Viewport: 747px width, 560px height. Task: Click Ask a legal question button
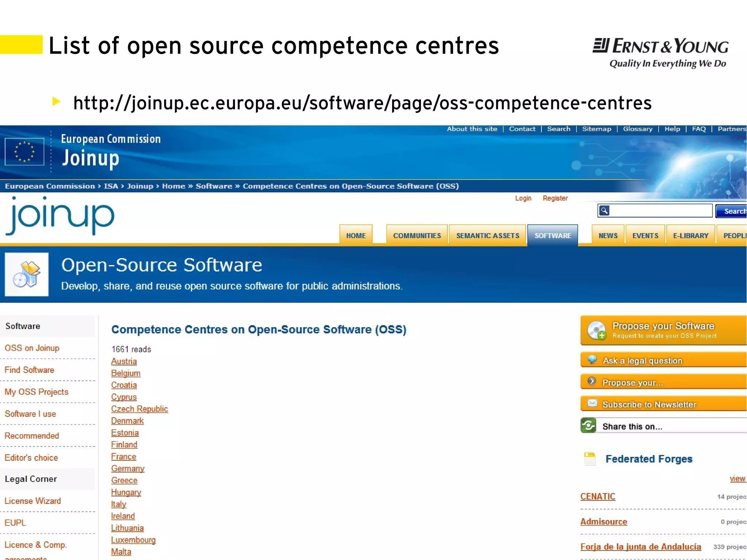click(x=663, y=360)
